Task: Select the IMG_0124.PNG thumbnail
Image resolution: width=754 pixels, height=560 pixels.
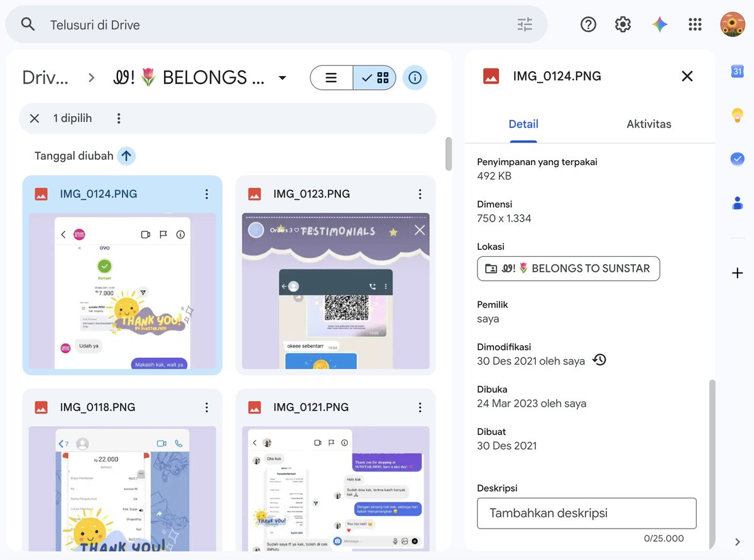Action: pos(123,291)
